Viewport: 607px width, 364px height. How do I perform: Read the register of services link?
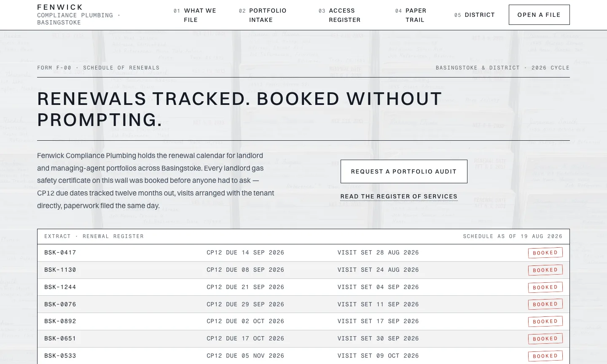(x=399, y=197)
